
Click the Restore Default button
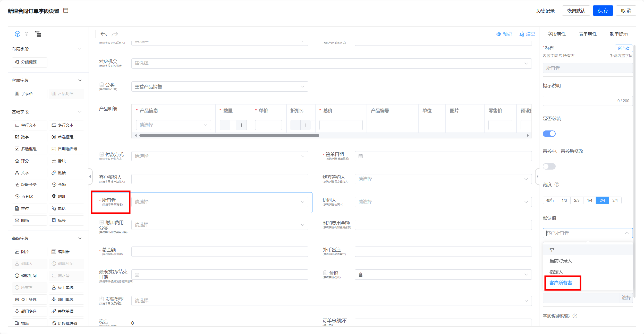pos(576,11)
